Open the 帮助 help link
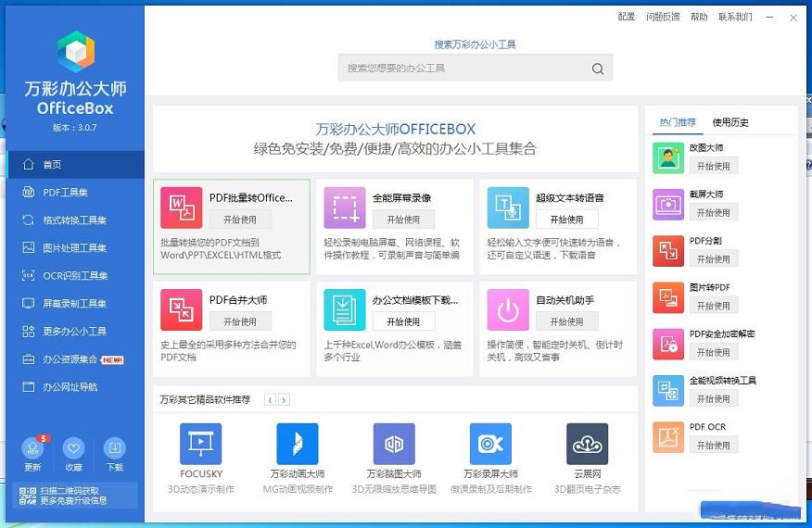812x528 pixels. click(699, 17)
